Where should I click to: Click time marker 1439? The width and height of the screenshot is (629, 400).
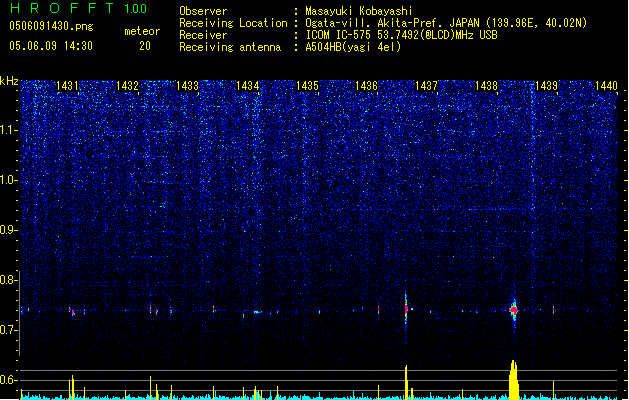[x=546, y=86]
